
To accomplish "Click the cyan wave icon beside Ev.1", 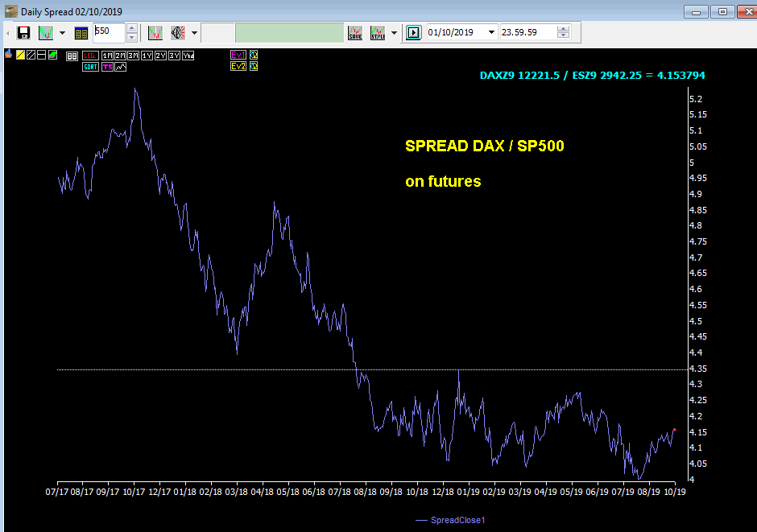I will coord(254,55).
